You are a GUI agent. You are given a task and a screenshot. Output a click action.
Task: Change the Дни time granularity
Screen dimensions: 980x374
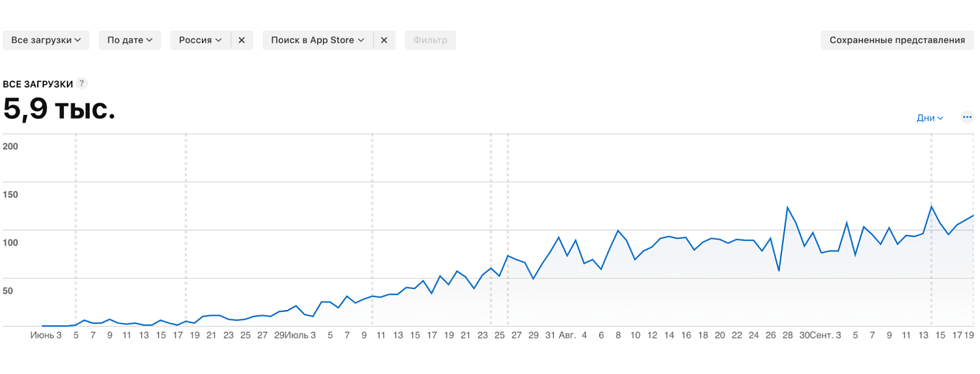click(930, 118)
